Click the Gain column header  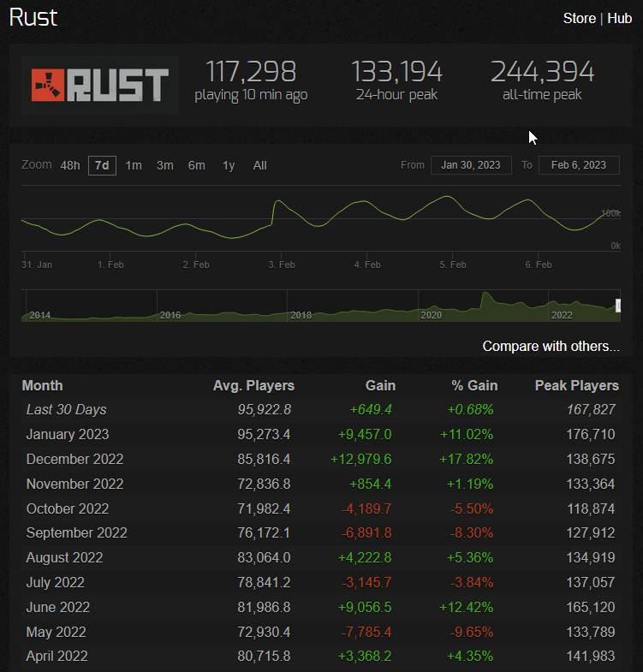click(380, 386)
